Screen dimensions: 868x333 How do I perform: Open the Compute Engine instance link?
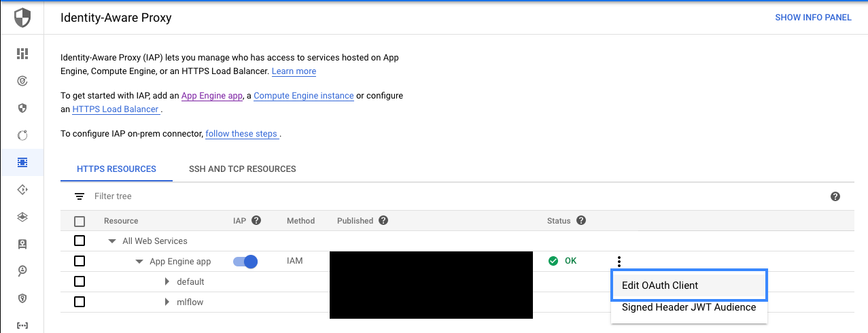tap(304, 96)
